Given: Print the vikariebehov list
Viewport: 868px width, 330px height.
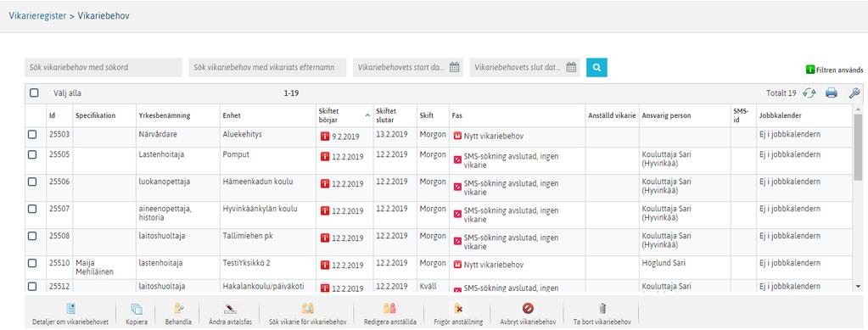Looking at the screenshot, I should point(831,93).
